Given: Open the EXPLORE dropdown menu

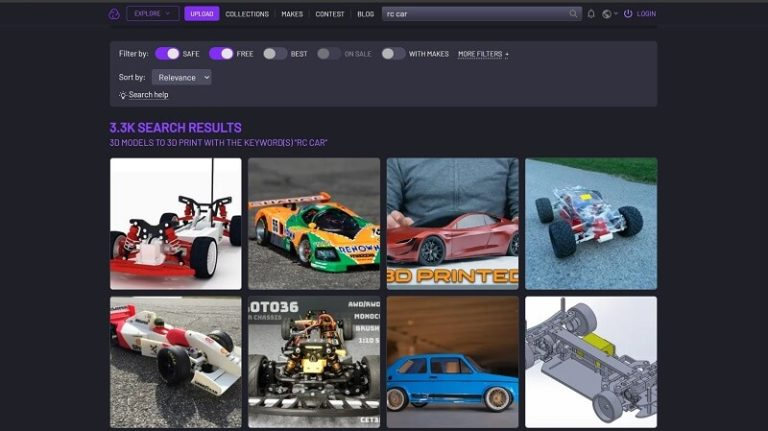Looking at the screenshot, I should (x=153, y=14).
